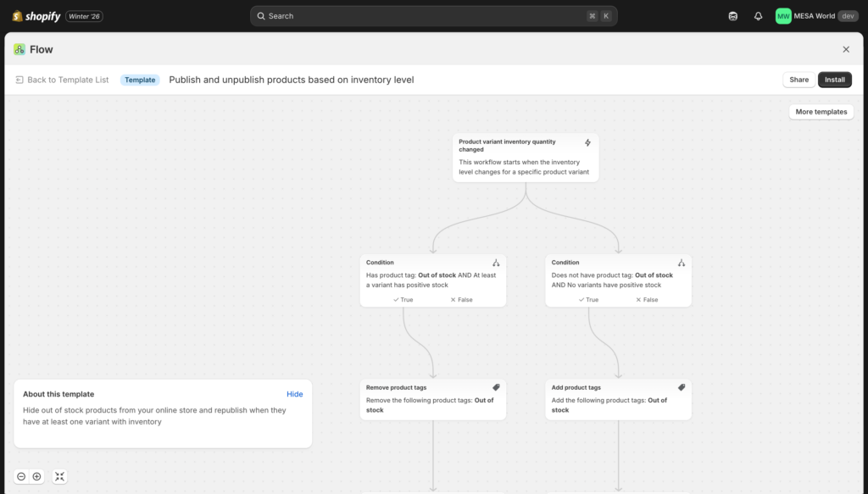Viewport: 868px width, 494px height.
Task: Click the Template badge label
Action: [139, 79]
